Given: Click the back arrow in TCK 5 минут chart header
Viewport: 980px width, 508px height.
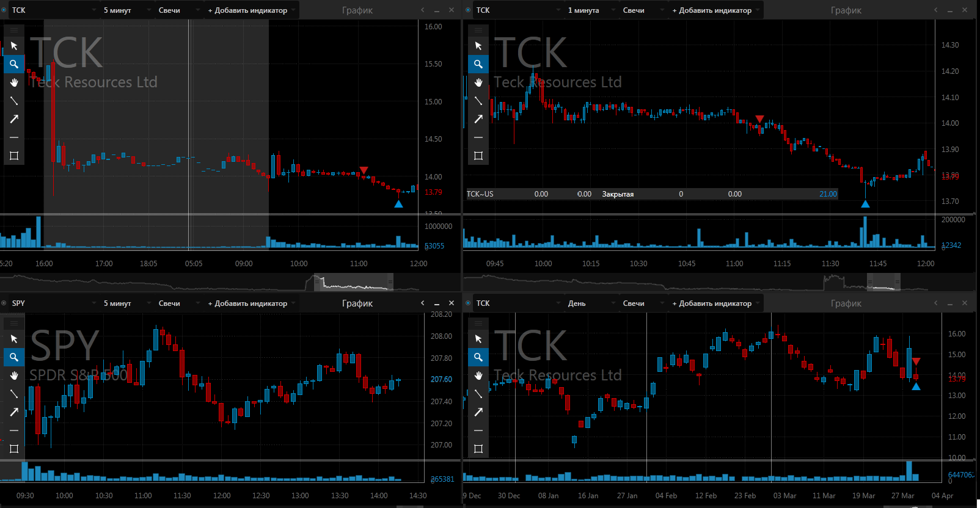Looking at the screenshot, I should coord(422,10).
